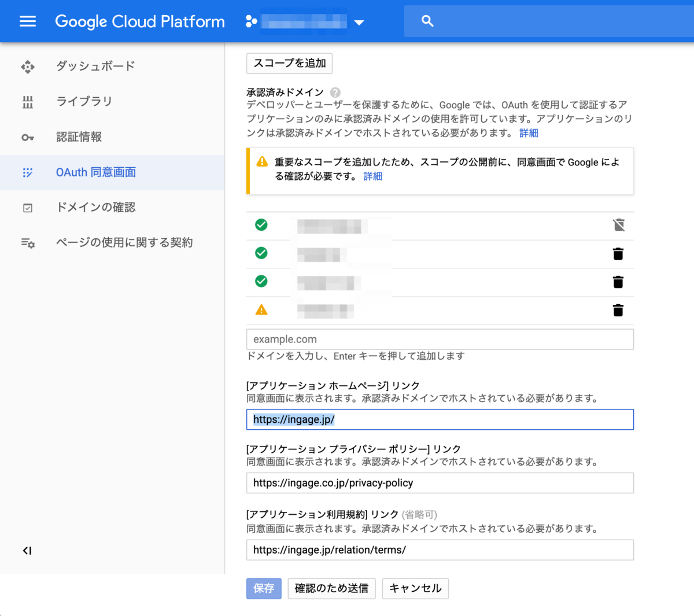Image resolution: width=694 pixels, height=616 pixels.
Task: Open 認証情報 in sidebar
Action: coord(79,137)
